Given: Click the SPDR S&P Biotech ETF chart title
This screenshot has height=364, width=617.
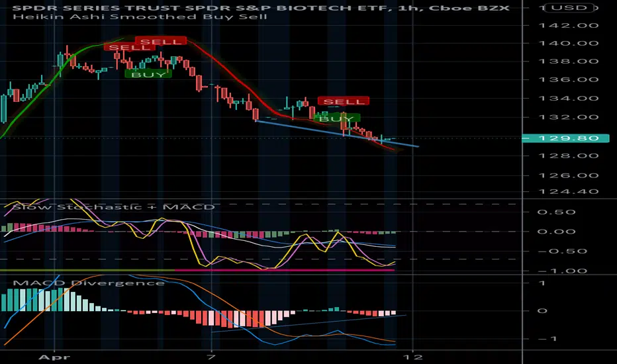Looking at the screenshot, I should 261,7.
